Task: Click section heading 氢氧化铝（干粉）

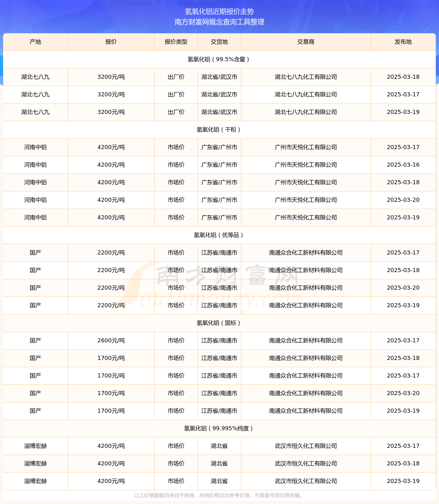Action: click(x=219, y=130)
